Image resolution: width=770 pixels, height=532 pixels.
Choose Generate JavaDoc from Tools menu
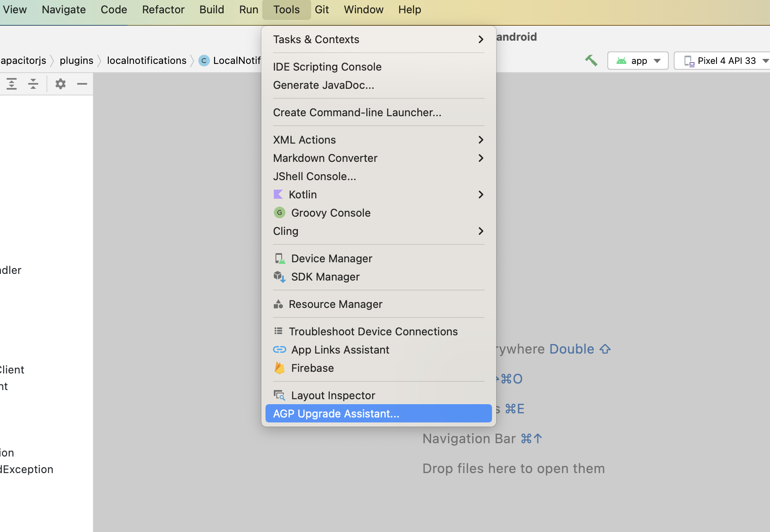323,85
